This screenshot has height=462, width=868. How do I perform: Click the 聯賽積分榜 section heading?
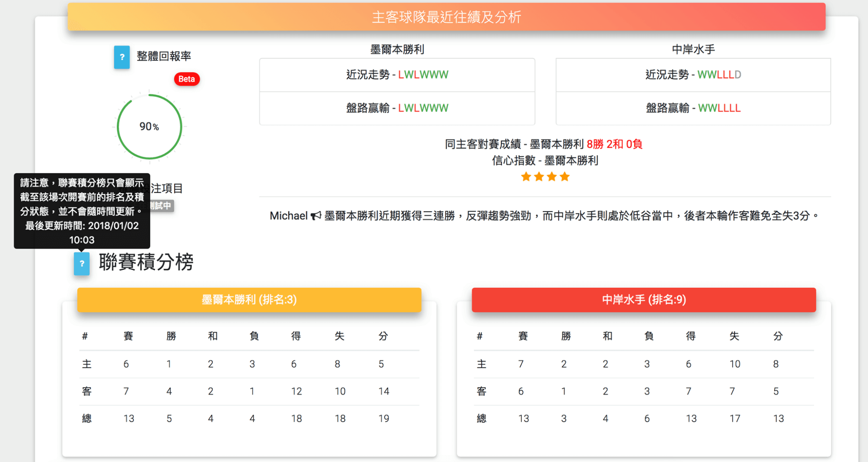point(146,262)
